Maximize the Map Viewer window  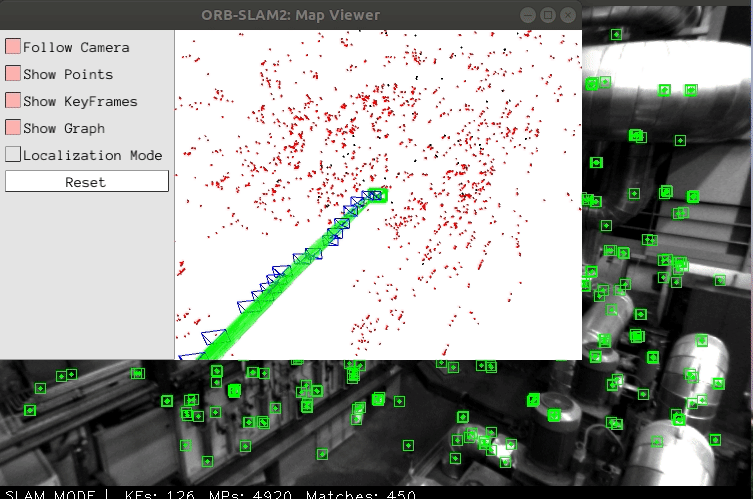point(548,15)
